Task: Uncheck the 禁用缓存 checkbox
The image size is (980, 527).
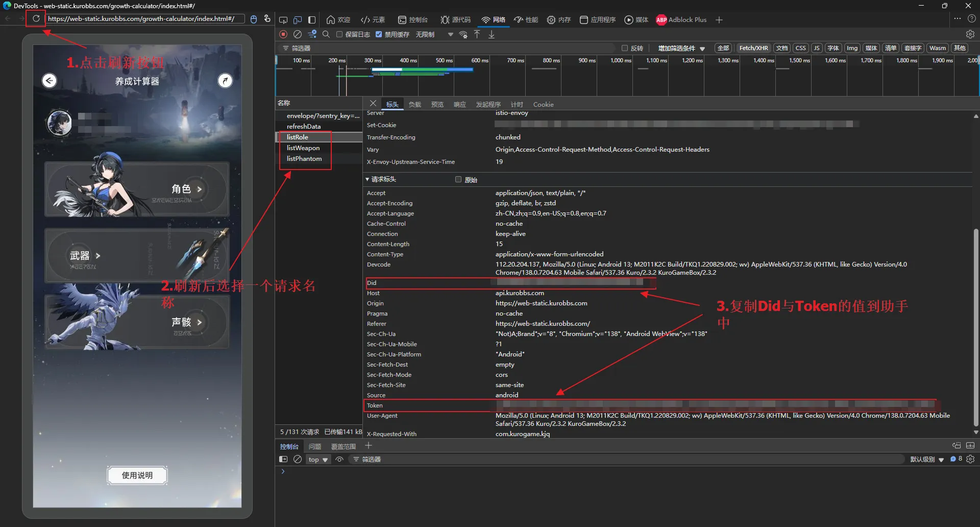Action: (x=379, y=34)
